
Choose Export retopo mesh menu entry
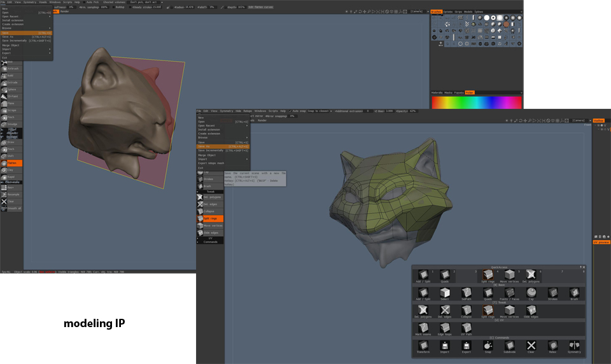(211, 164)
